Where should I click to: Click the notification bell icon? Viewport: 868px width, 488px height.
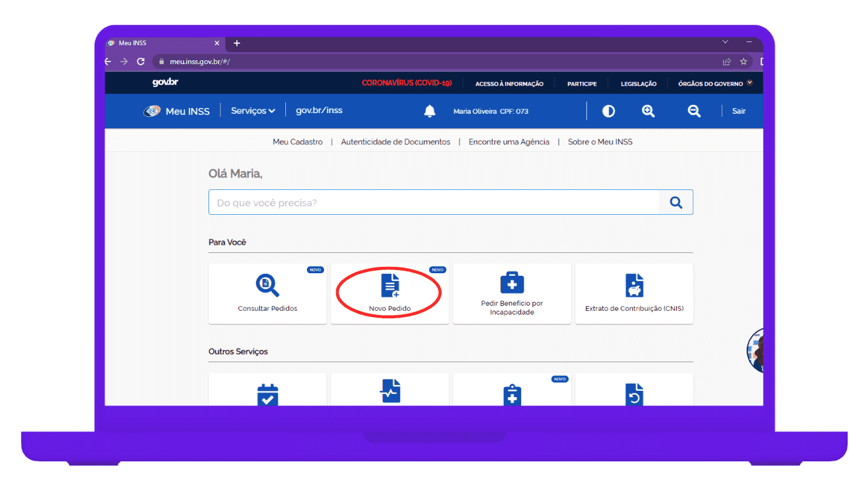(430, 111)
